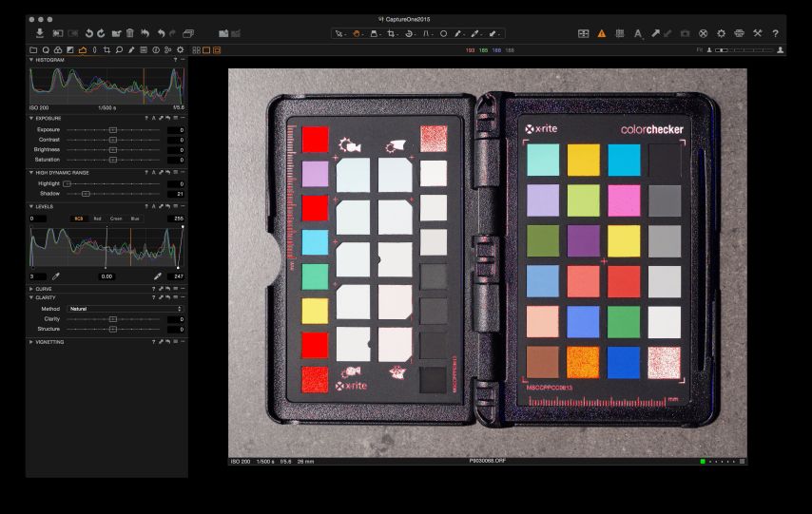Click the Levels highlight value field 247
This screenshot has width=812, height=514.
click(176, 276)
